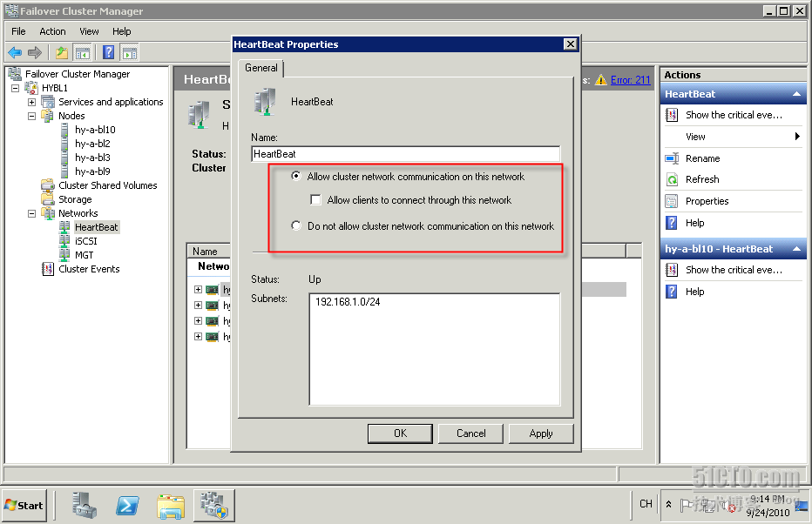Click the blue Help toolbar icon

[108, 52]
